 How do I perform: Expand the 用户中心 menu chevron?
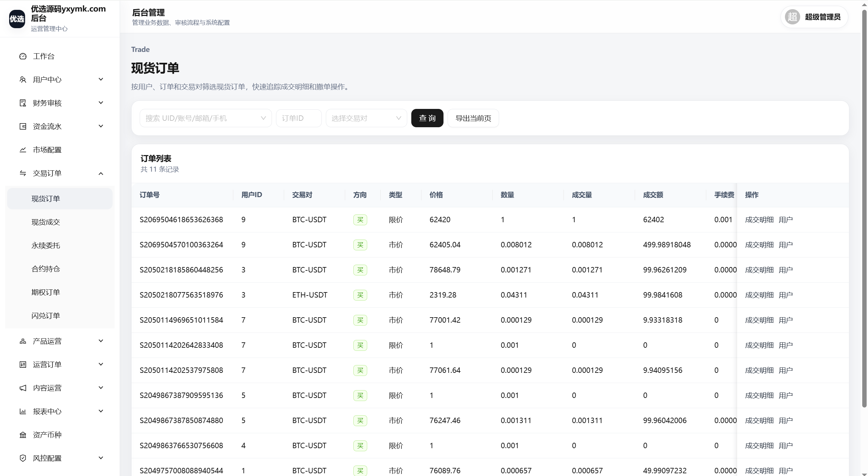[101, 79]
